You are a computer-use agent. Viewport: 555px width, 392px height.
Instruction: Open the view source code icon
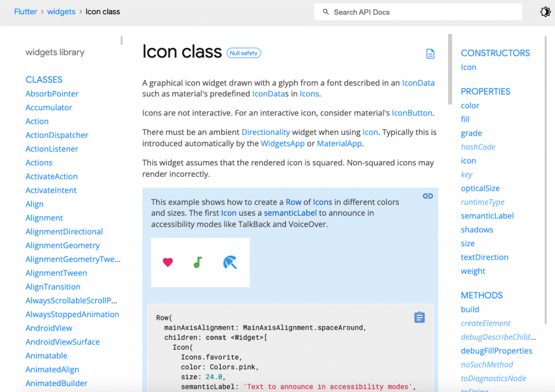tap(430, 54)
